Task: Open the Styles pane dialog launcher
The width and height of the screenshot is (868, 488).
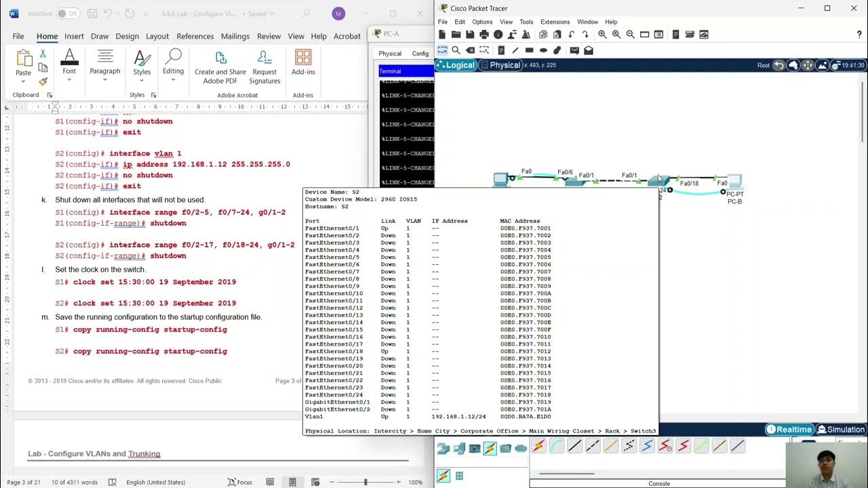Action: [153, 96]
